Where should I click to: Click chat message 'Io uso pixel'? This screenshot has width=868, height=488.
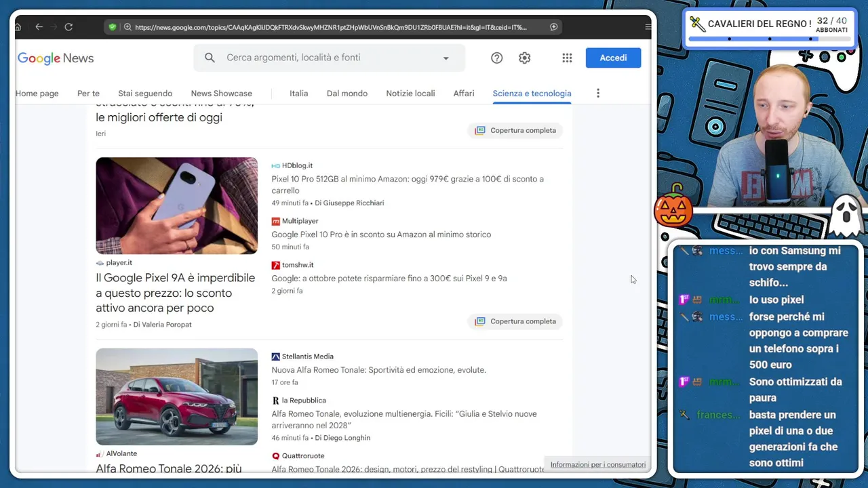click(776, 300)
